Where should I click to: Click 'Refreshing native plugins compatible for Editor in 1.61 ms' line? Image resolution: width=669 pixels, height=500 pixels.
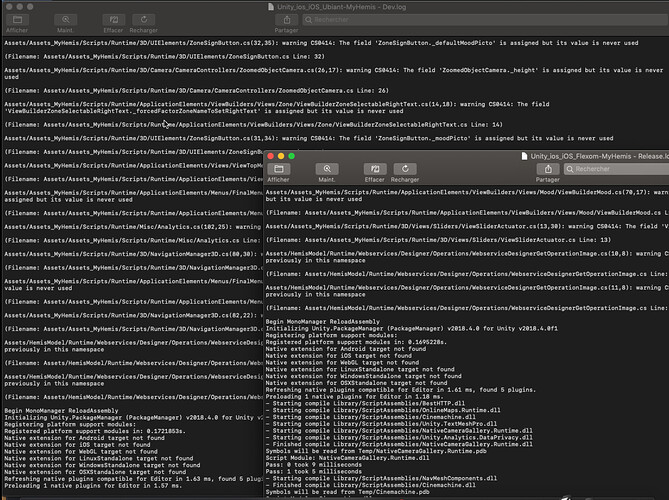pyautogui.click(x=401, y=390)
